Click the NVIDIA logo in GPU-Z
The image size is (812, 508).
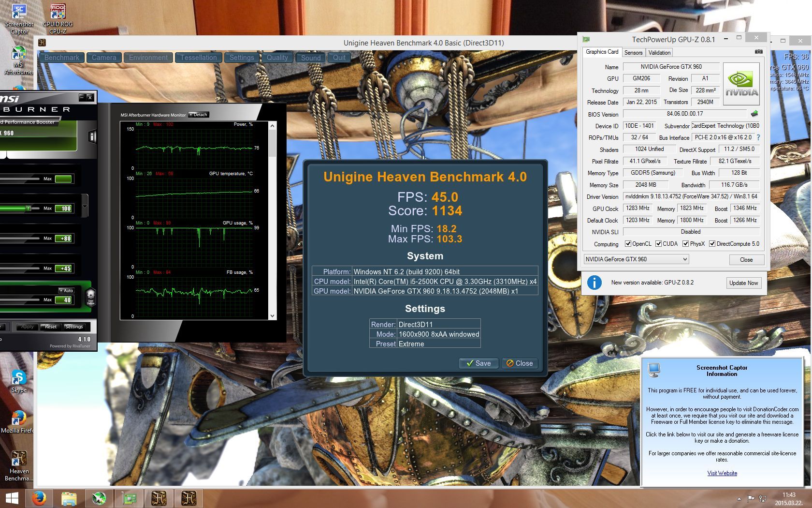click(741, 84)
